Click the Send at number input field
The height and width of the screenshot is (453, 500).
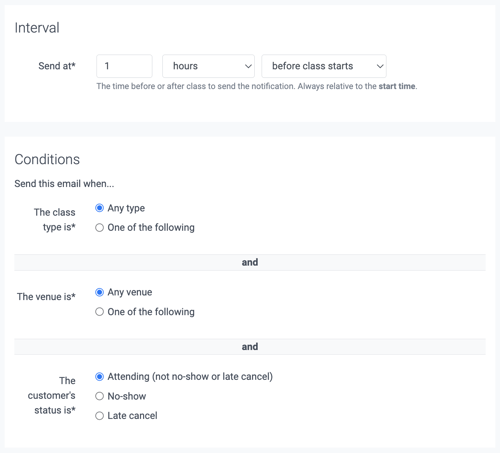pyautogui.click(x=124, y=66)
